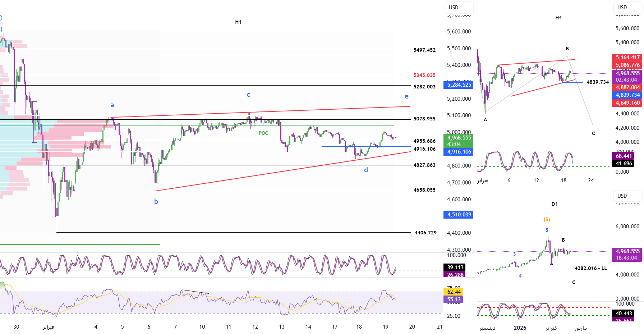This screenshot has height=334, width=644.
Task: Click the 2026 label on D1 time axis
Action: [520, 328]
